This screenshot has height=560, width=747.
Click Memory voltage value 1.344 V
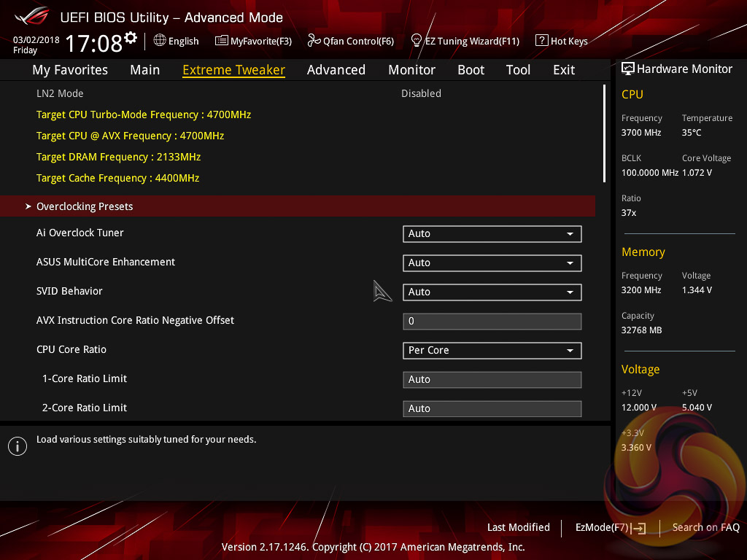697,290
